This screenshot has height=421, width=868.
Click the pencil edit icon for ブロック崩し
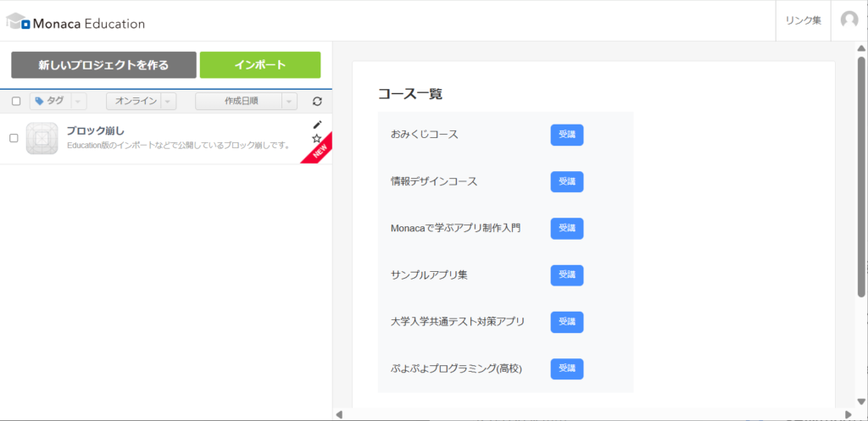coord(317,125)
